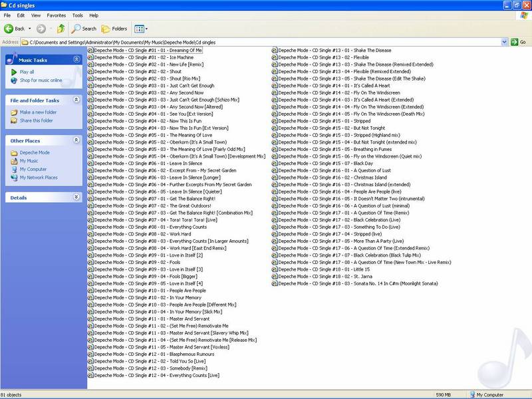Click the Shop for music online link

point(41,80)
